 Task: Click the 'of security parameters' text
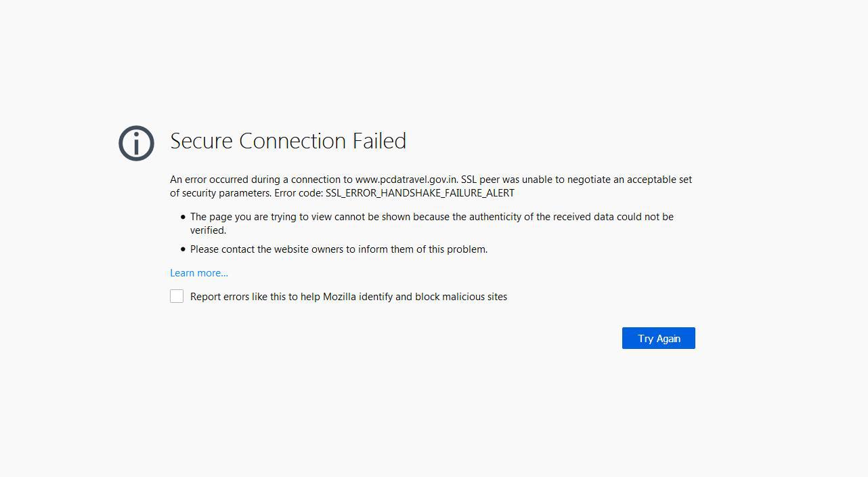tap(220, 193)
